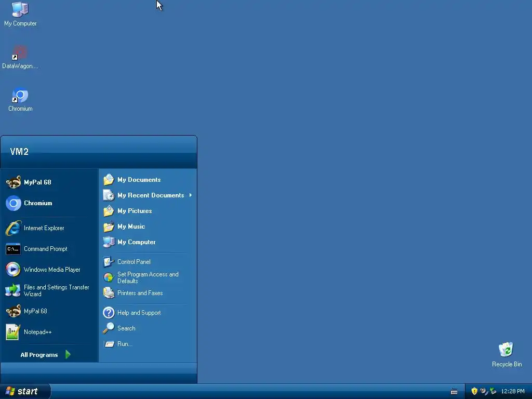Open Internet Explorer icon
The image size is (532, 399).
13,228
